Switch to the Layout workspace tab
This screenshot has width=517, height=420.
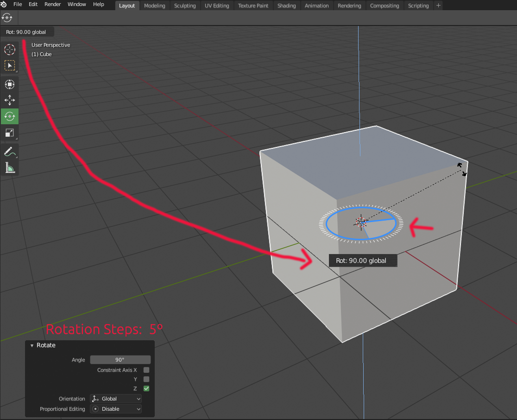[x=127, y=6]
